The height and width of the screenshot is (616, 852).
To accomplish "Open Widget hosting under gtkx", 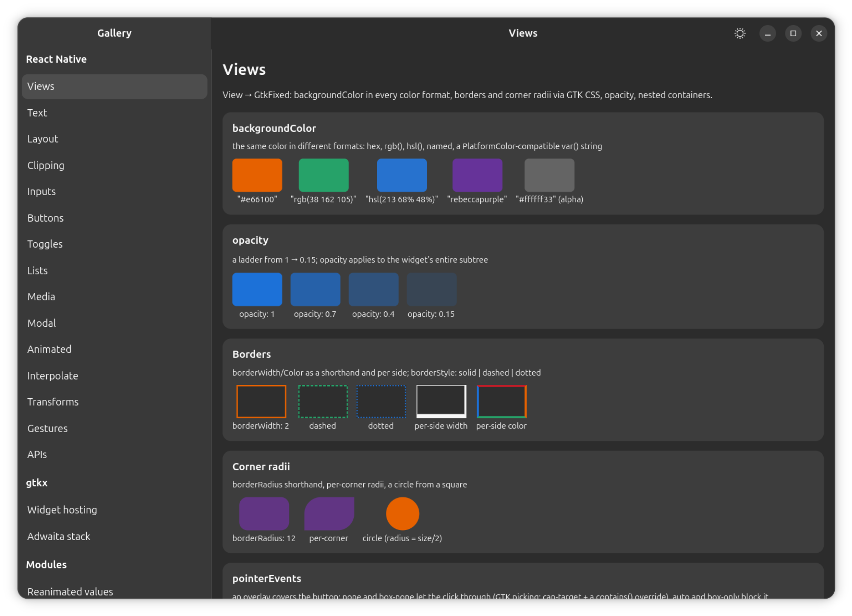I will point(115,510).
